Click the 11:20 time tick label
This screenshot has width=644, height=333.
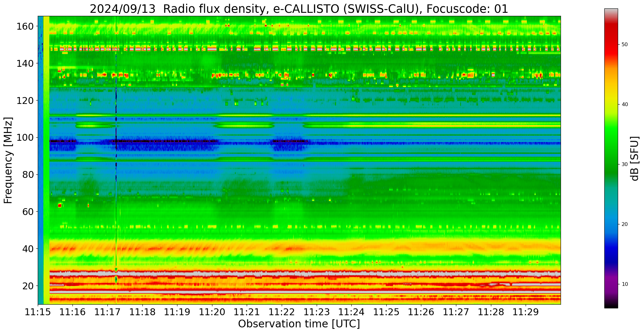pyautogui.click(x=212, y=312)
